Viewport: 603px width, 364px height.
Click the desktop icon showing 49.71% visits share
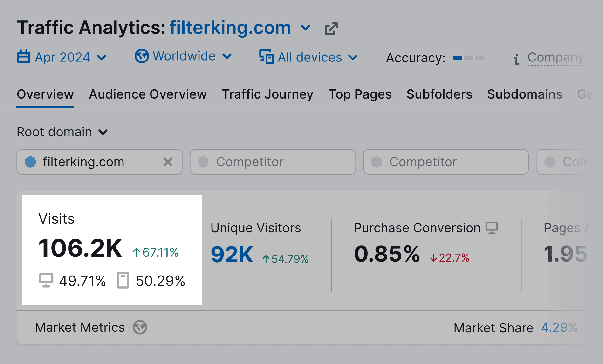[46, 280]
